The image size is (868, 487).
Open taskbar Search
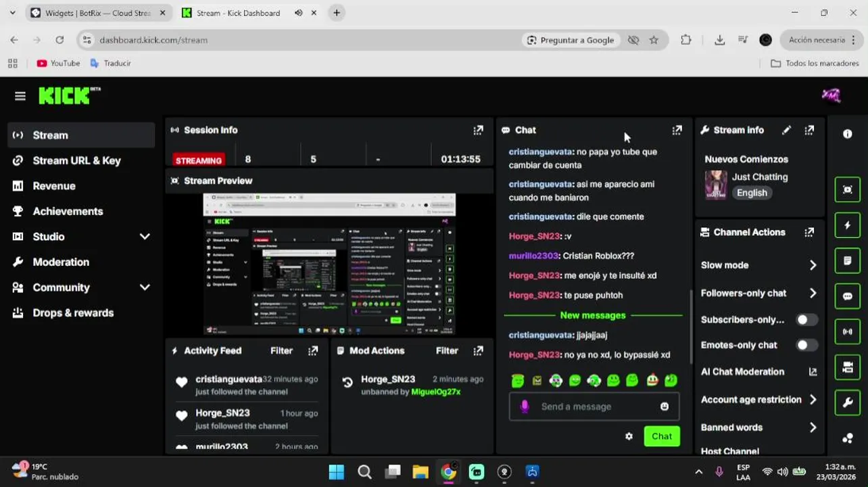coord(364,471)
